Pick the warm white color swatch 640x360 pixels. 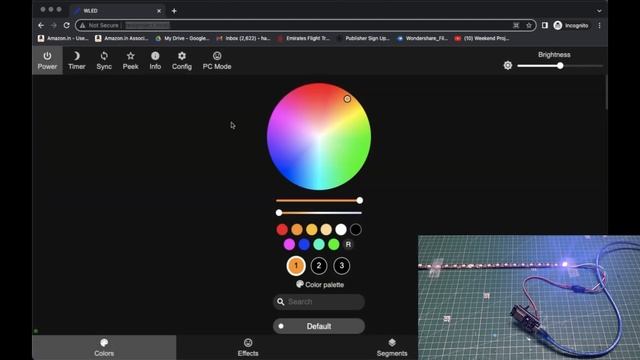pyautogui.click(x=326, y=229)
